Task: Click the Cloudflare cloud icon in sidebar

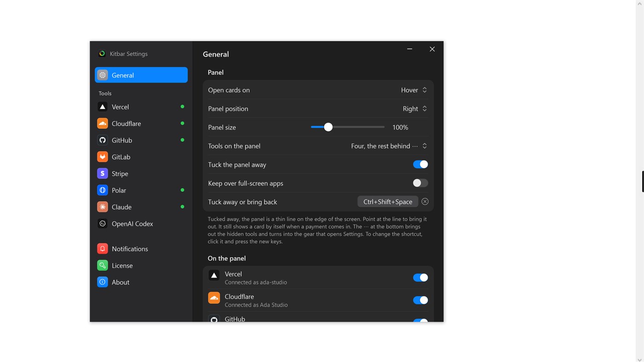Action: click(x=103, y=123)
